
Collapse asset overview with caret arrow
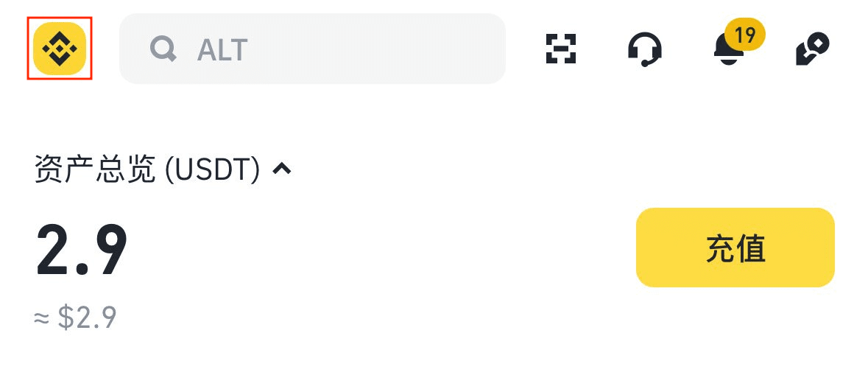click(282, 169)
